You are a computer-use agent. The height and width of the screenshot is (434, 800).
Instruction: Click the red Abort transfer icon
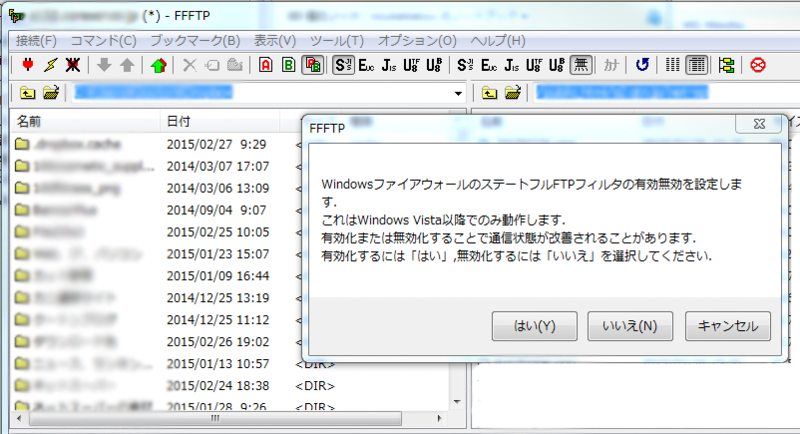758,65
